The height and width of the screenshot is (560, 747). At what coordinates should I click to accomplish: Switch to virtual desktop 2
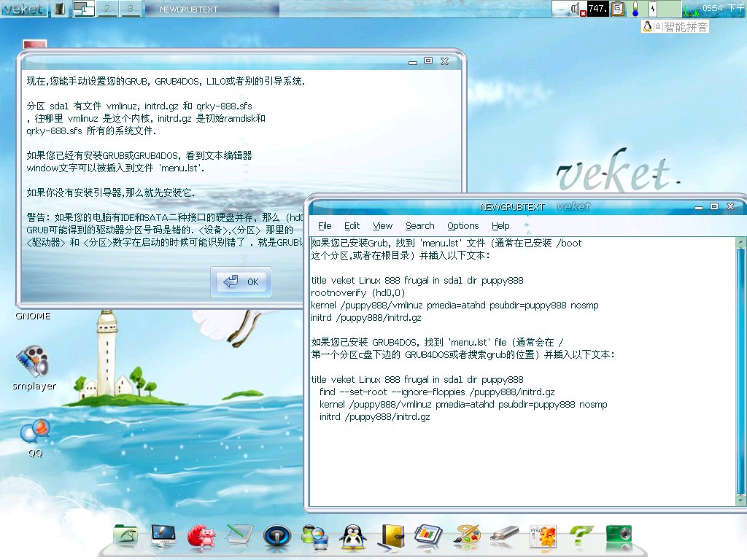(x=107, y=9)
